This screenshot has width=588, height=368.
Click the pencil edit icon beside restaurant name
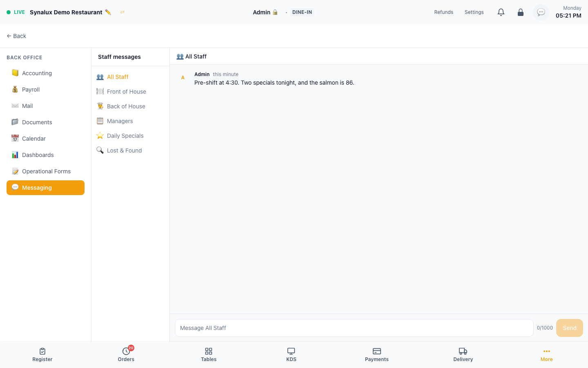108,12
